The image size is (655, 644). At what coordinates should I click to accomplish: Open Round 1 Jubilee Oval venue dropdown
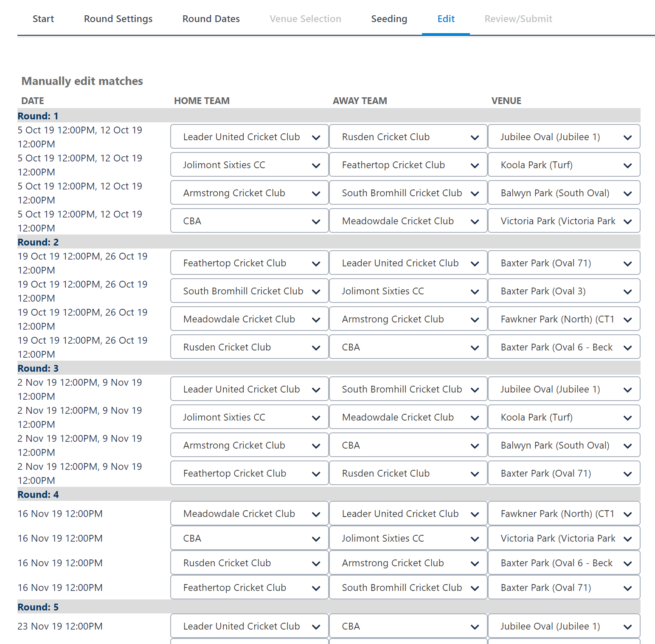[x=564, y=136]
